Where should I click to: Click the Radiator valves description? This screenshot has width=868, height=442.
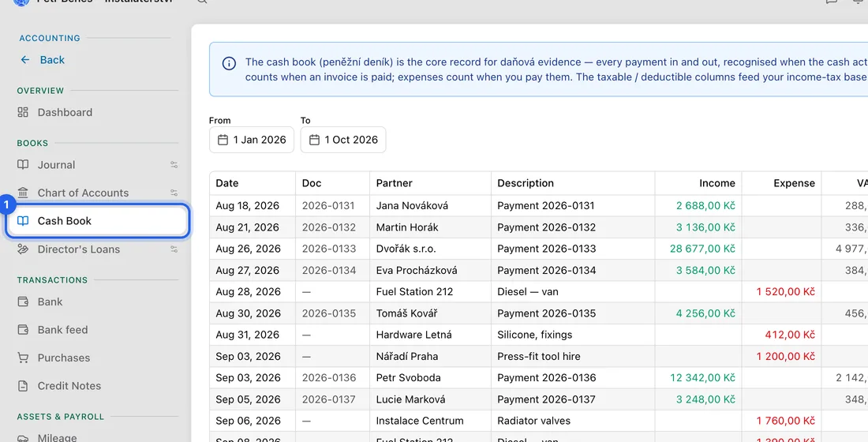point(533,421)
